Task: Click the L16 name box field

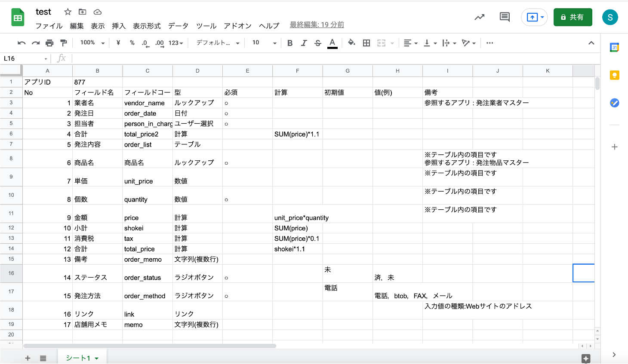Action: coord(24,58)
